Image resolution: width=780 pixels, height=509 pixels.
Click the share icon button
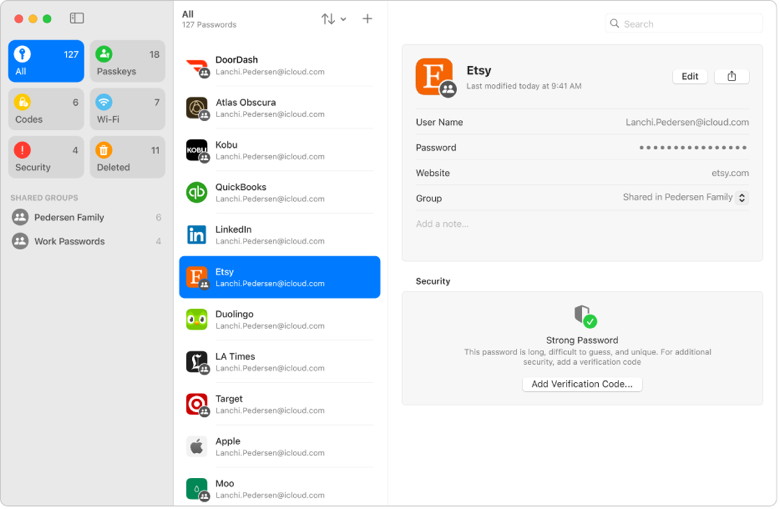click(x=731, y=76)
